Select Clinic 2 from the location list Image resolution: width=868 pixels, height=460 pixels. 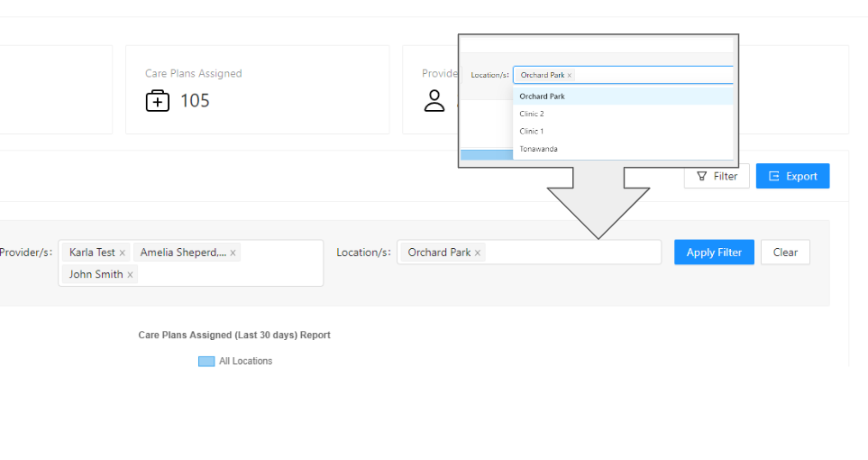[x=532, y=114]
